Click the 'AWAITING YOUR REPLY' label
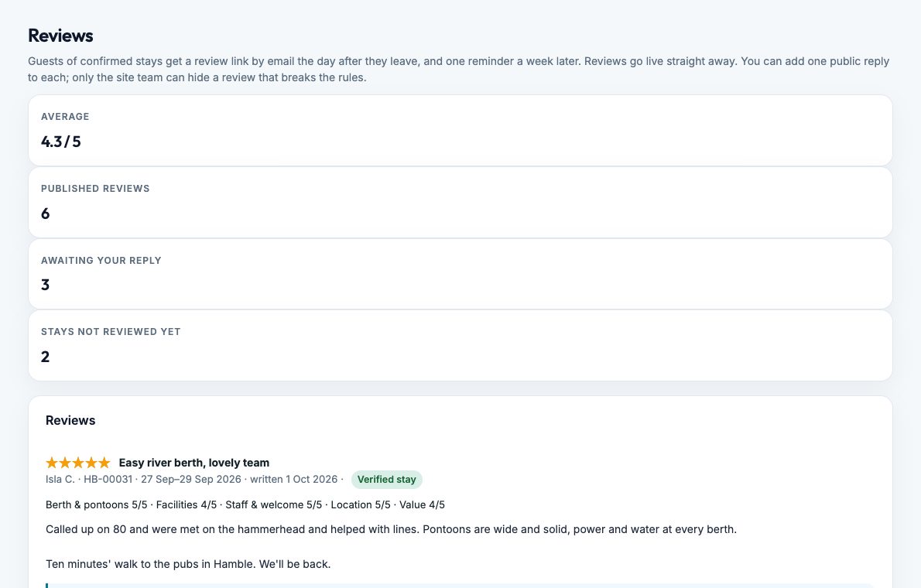 [x=101, y=260]
